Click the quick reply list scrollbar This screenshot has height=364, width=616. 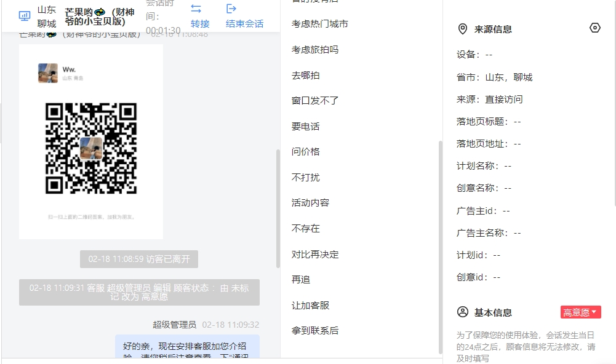(441, 247)
